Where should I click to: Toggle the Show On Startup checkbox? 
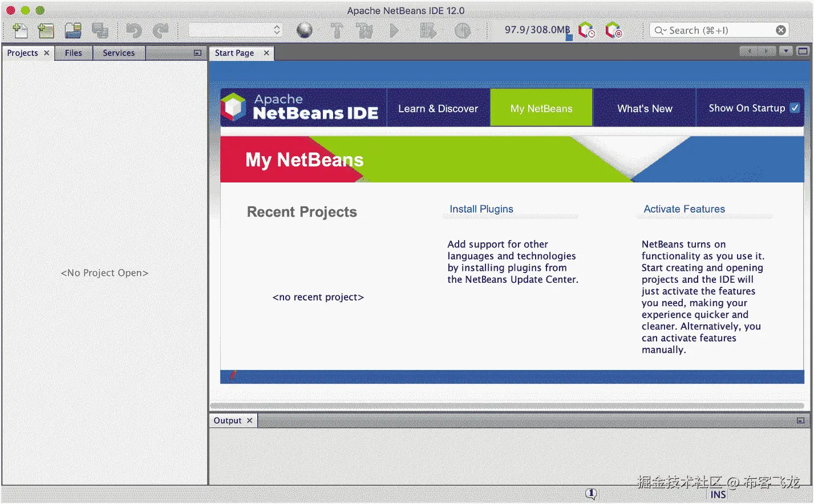pos(795,108)
